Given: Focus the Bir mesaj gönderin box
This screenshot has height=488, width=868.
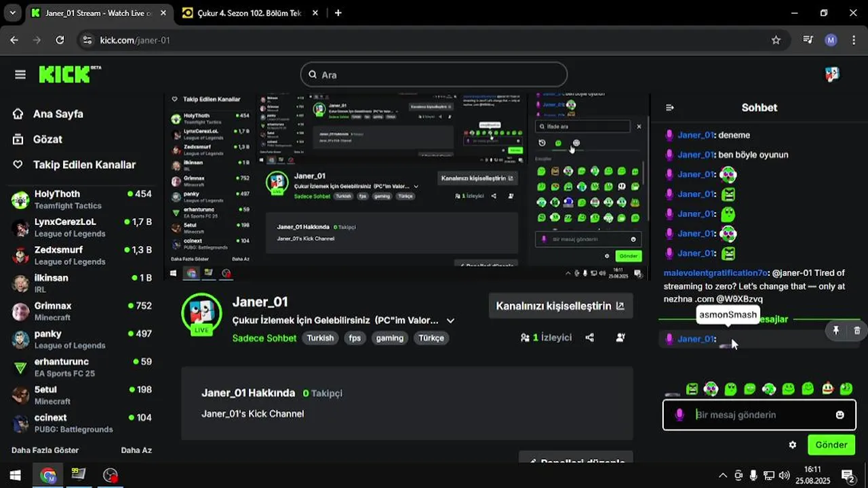Looking at the screenshot, I should [759, 415].
